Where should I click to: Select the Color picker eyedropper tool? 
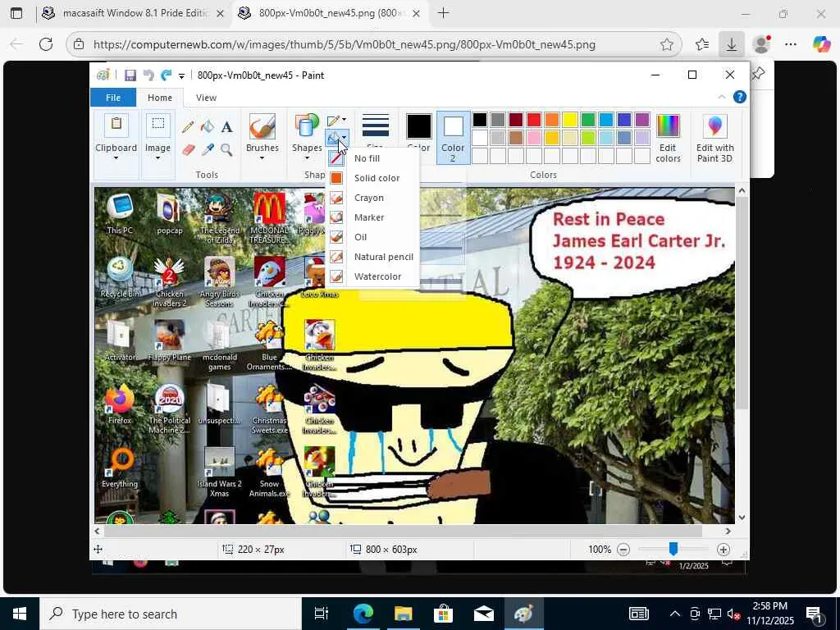point(208,149)
